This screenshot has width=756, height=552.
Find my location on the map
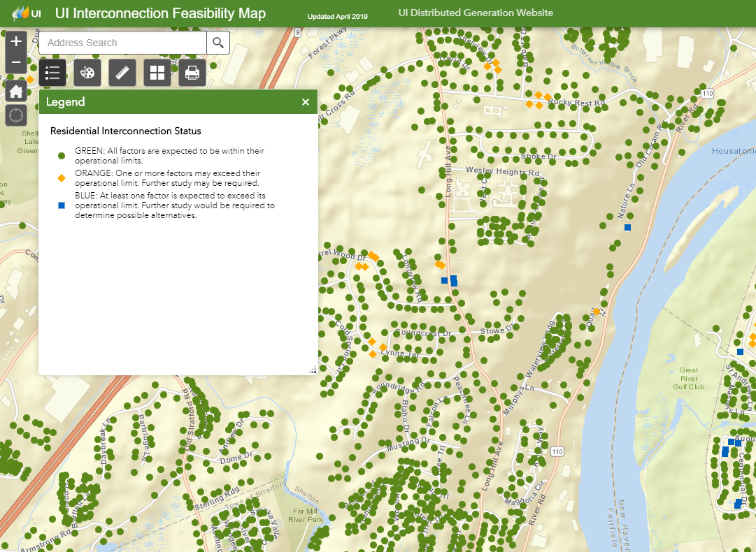pyautogui.click(x=16, y=115)
